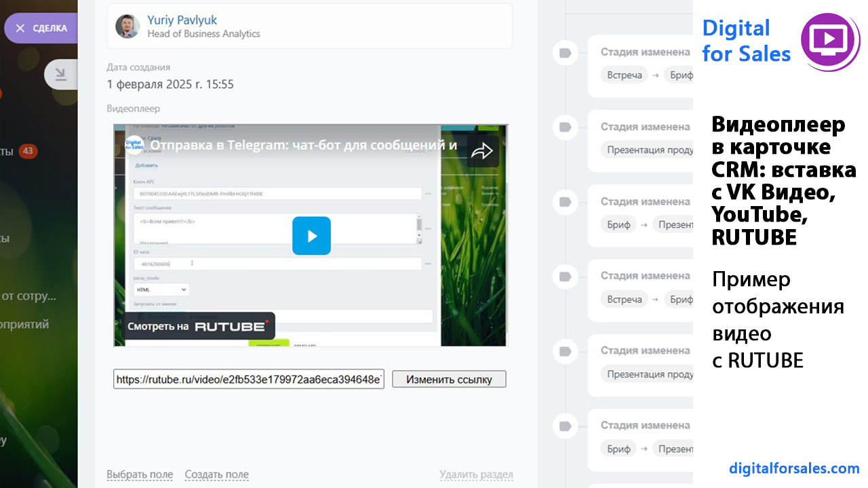Play the embedded RUTUBE video
The width and height of the screenshot is (868, 488).
click(311, 236)
